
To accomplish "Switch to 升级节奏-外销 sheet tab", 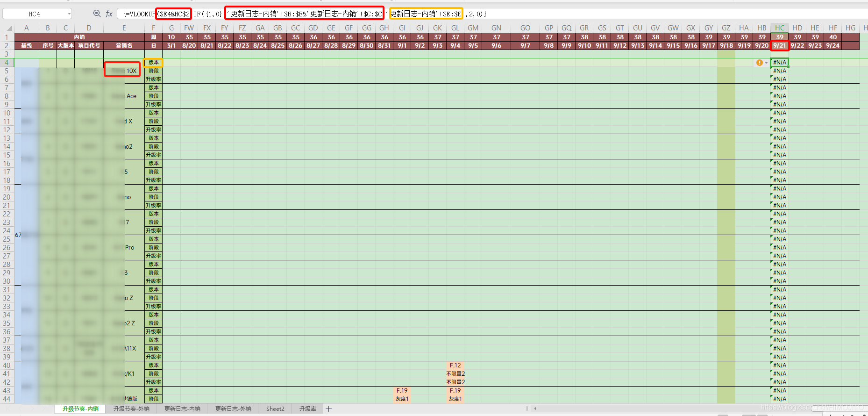I will (131, 409).
